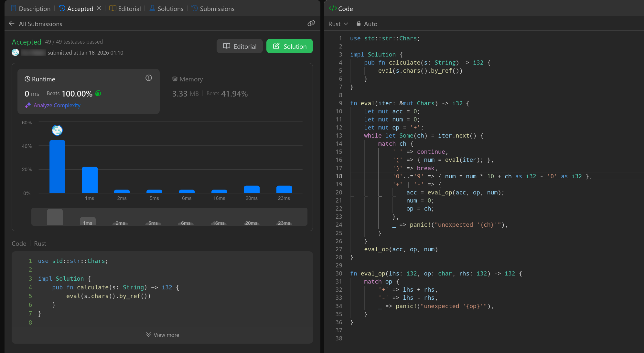The image size is (644, 353).
Task: Click the user avatar above the runtime chart
Action: pyautogui.click(x=57, y=130)
